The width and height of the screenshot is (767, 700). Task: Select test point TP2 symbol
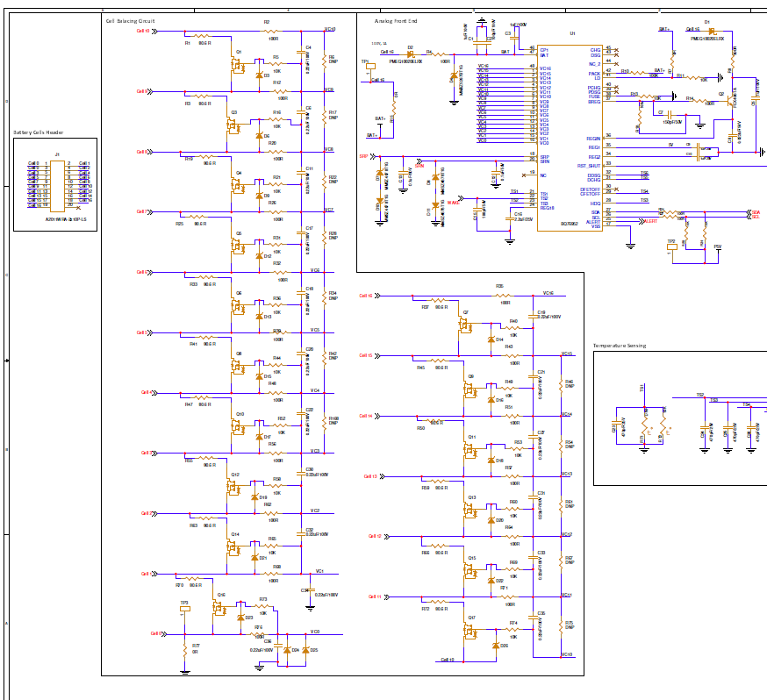pos(672,246)
